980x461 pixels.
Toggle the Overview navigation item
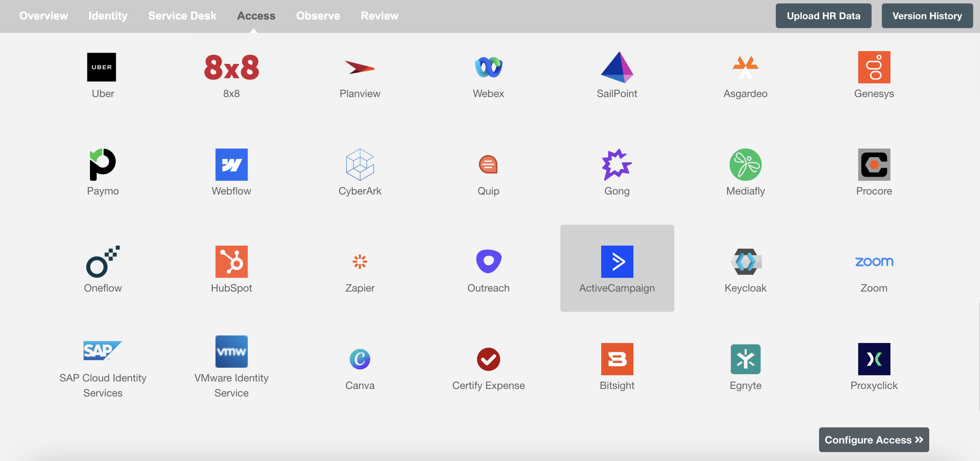pyautogui.click(x=43, y=16)
